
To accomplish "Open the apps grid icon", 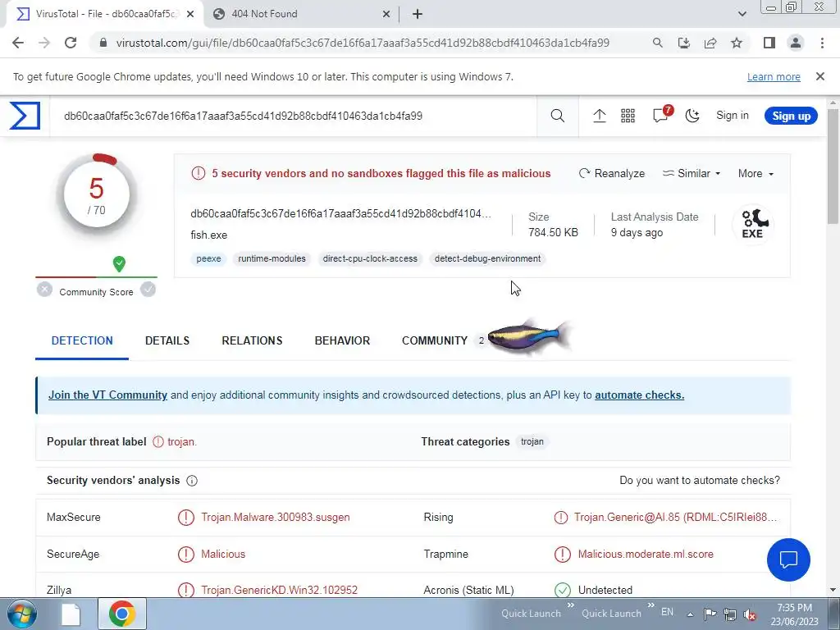I will click(x=628, y=116).
